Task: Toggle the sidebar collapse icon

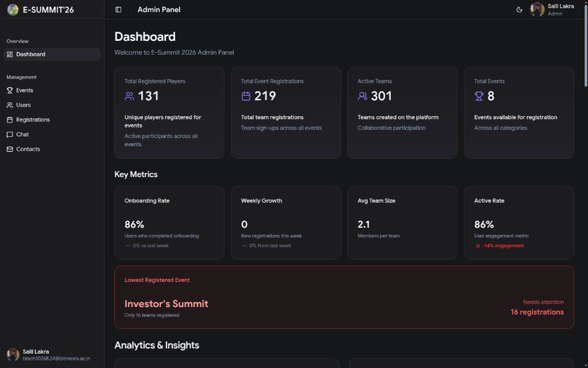Action: 118,10
